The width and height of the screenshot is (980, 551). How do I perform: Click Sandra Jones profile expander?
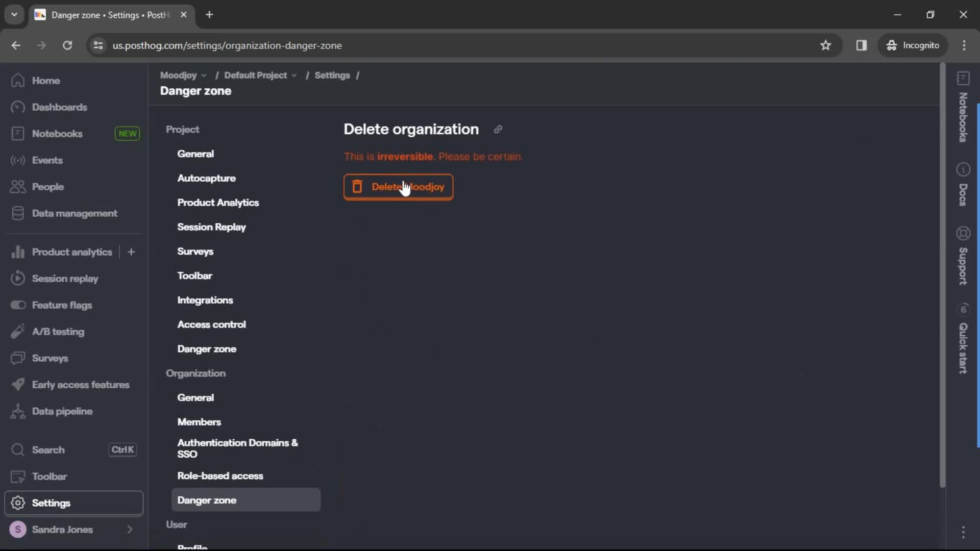[x=129, y=529]
